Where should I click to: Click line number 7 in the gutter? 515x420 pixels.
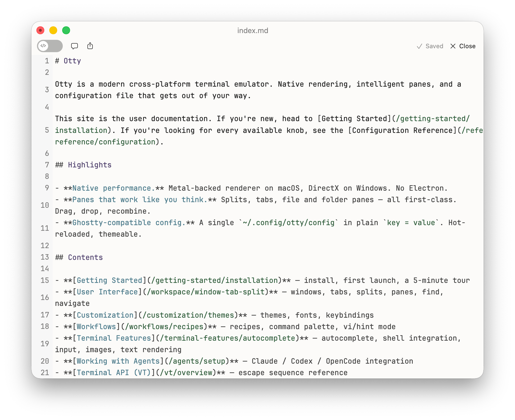[47, 165]
